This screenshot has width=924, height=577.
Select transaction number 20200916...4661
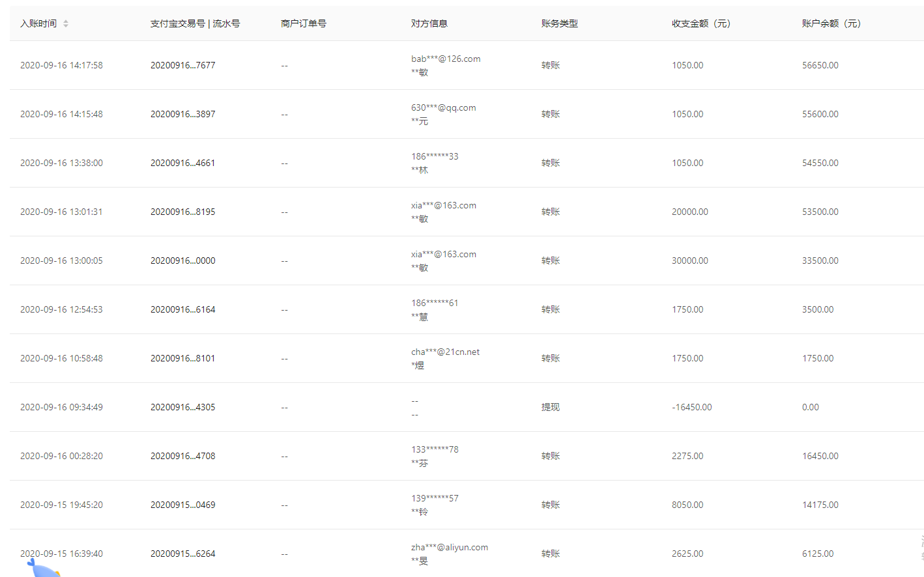(182, 163)
